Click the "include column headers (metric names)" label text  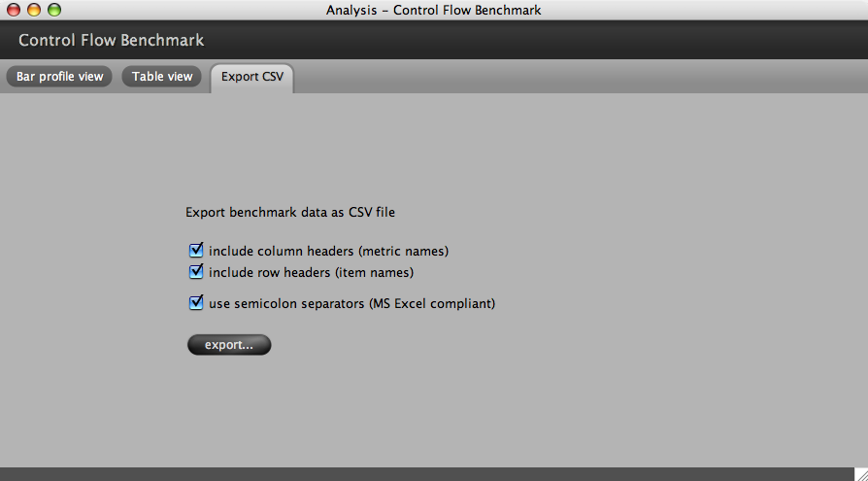pos(328,251)
